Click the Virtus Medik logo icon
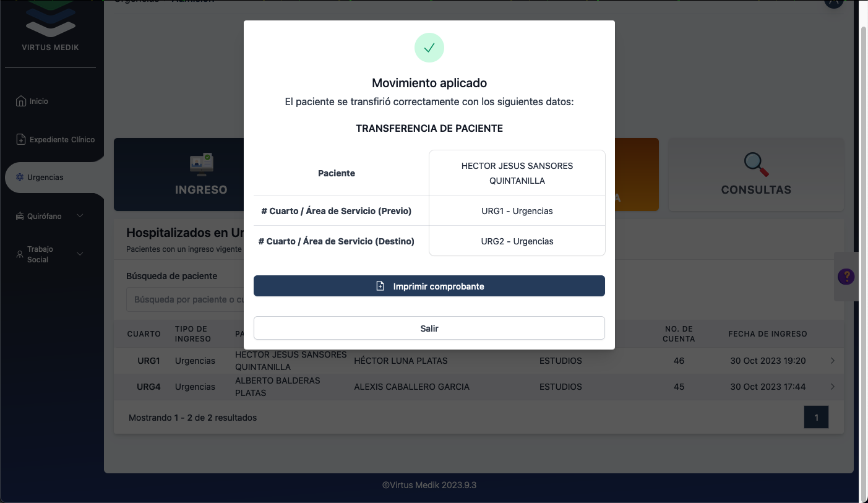This screenshot has width=868, height=503. pos(51,19)
